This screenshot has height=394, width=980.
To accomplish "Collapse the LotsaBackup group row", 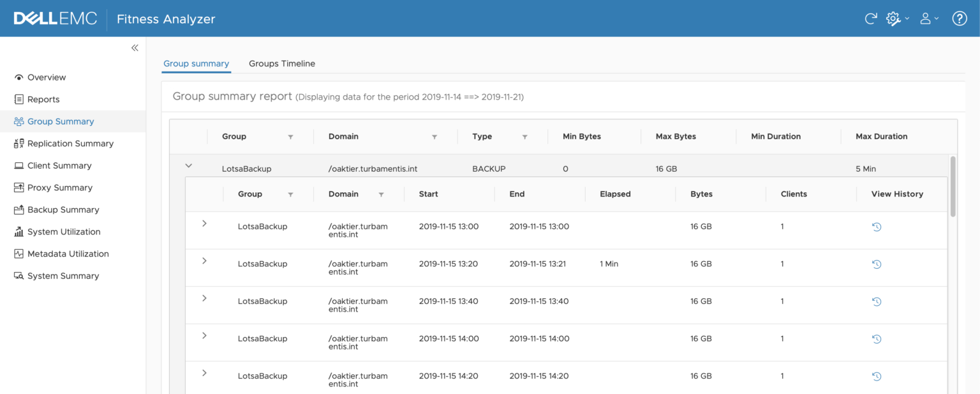I will [189, 165].
